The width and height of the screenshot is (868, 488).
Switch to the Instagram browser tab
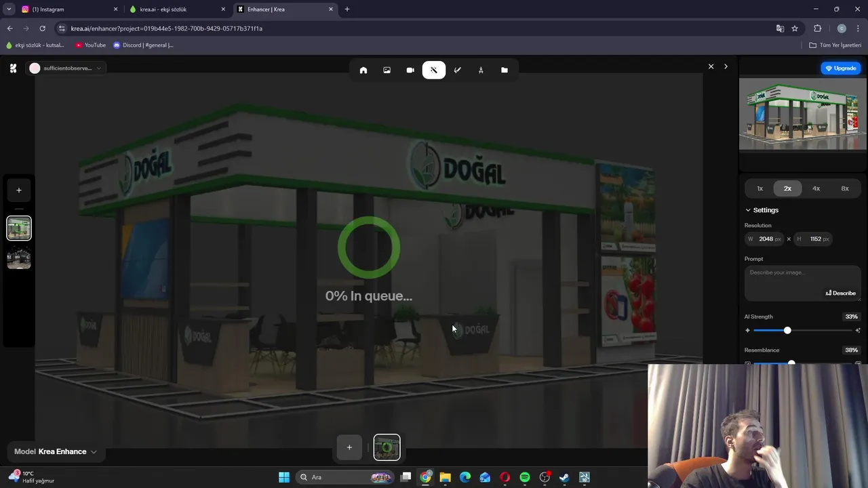pyautogui.click(x=69, y=9)
